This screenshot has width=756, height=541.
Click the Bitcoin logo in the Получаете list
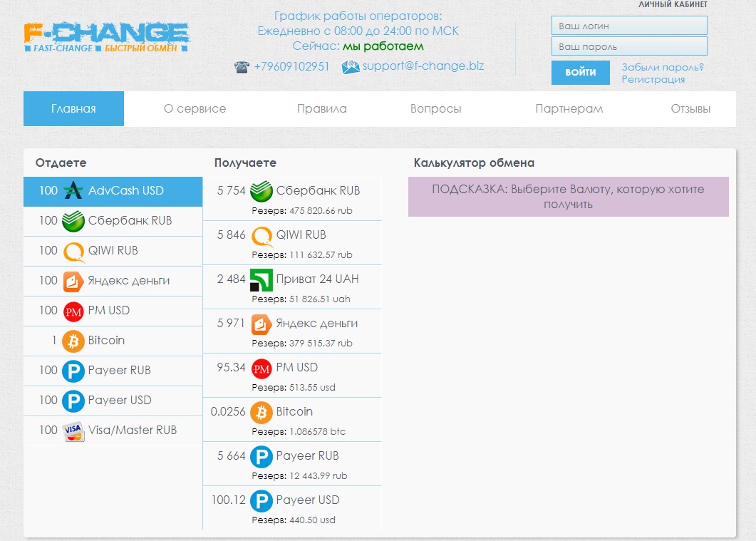point(262,413)
